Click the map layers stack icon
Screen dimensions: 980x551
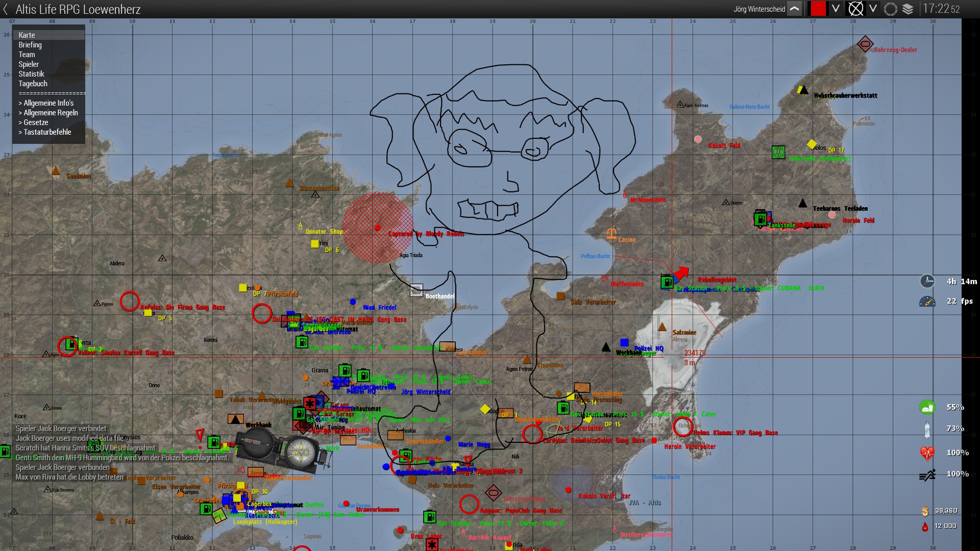(x=908, y=9)
